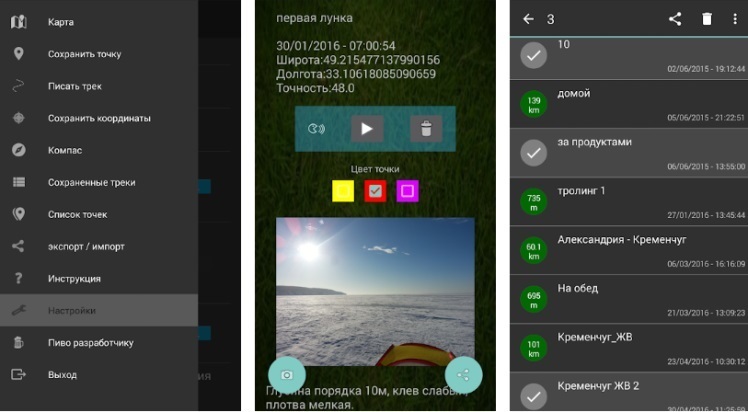Tap the Настройки wrench icon
748x412 pixels.
click(19, 310)
